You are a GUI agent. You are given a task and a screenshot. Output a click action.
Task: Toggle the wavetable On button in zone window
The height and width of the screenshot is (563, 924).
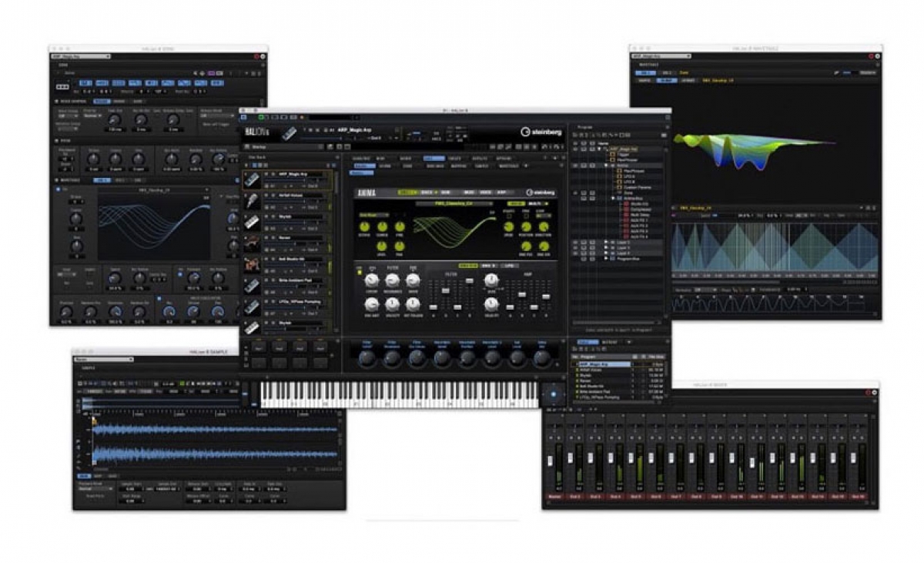click(x=56, y=189)
